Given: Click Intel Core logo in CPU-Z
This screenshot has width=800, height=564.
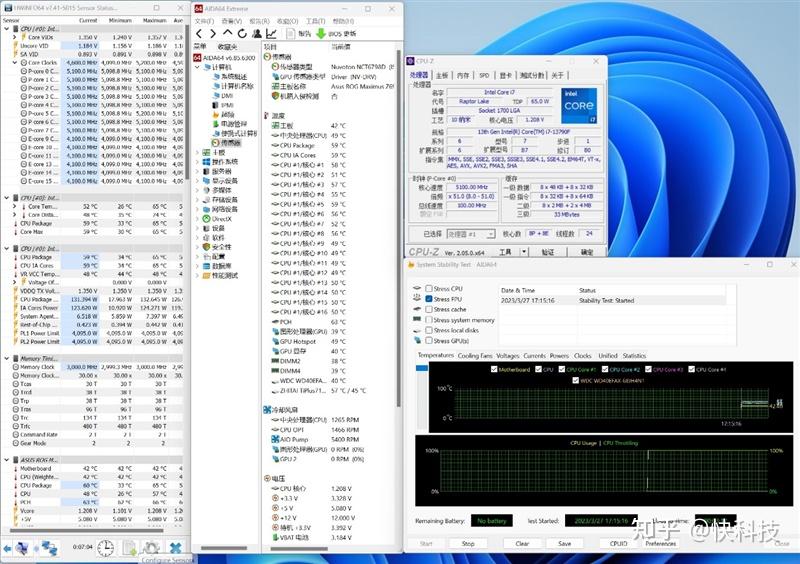Looking at the screenshot, I should (579, 106).
